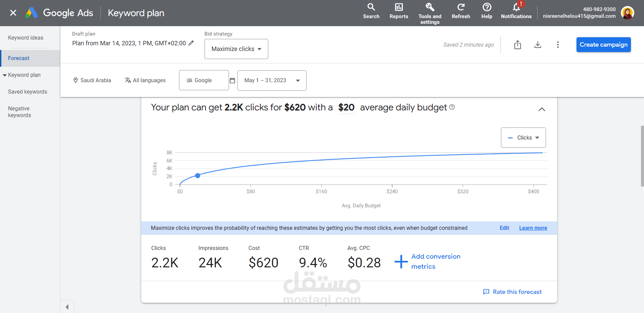644x313 pixels.
Task: Open the Help menu
Action: pyautogui.click(x=487, y=11)
